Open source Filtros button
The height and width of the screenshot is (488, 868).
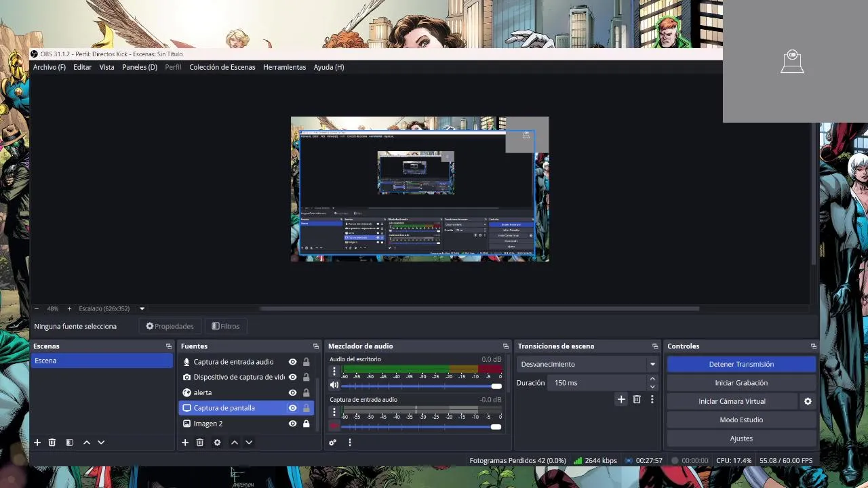(x=226, y=326)
